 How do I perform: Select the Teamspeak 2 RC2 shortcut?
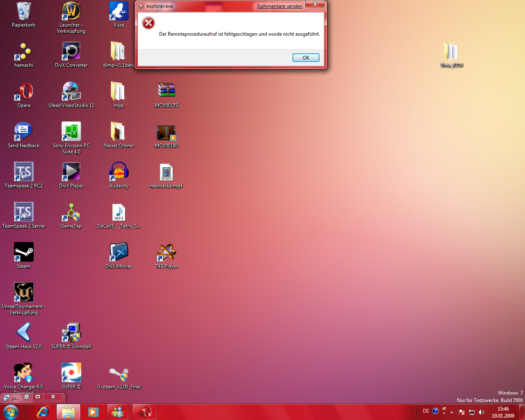pos(23,172)
